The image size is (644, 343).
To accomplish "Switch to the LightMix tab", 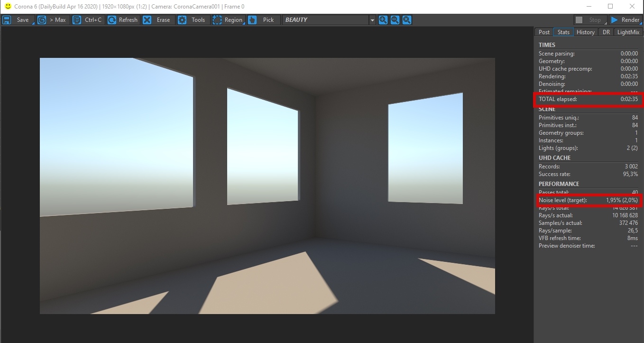I will tap(628, 32).
